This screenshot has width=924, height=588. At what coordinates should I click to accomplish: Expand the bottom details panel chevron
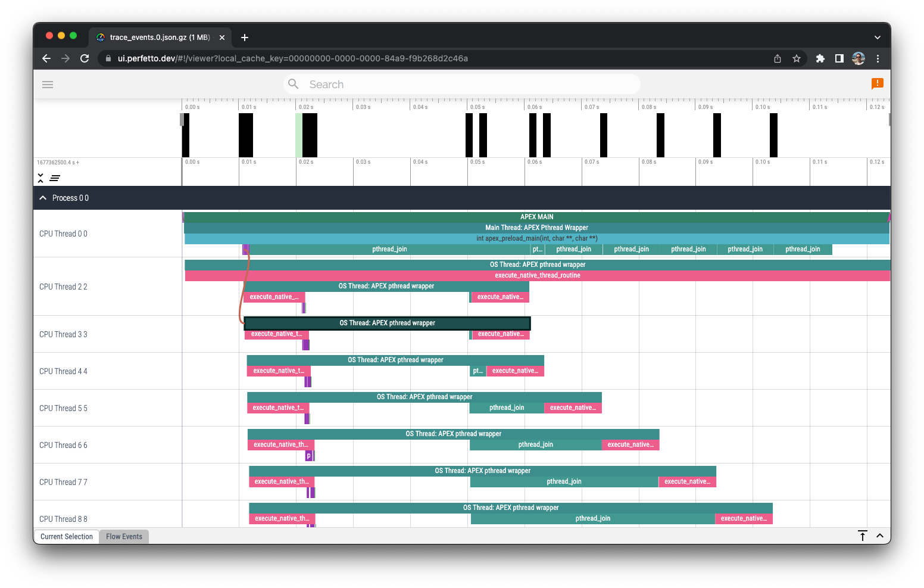coord(880,536)
